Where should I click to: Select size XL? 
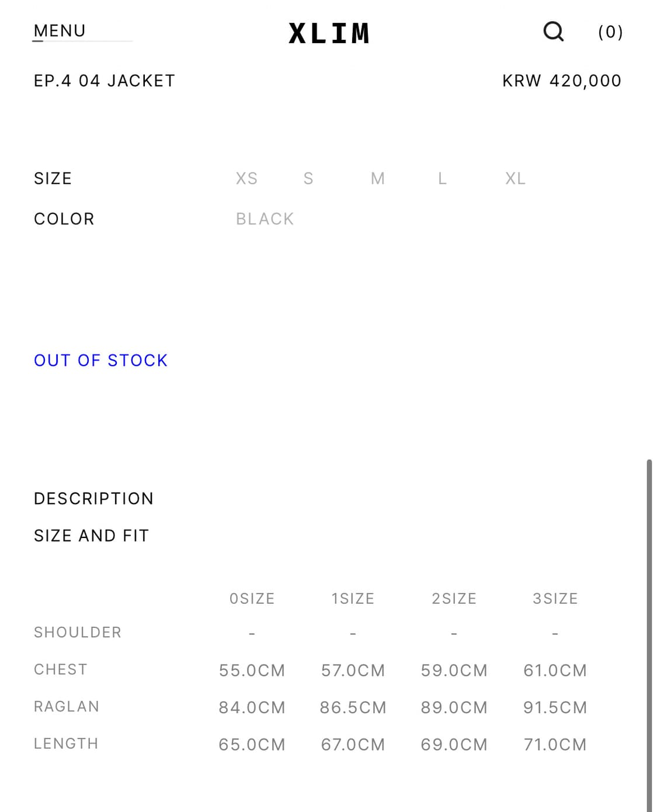[x=515, y=178]
